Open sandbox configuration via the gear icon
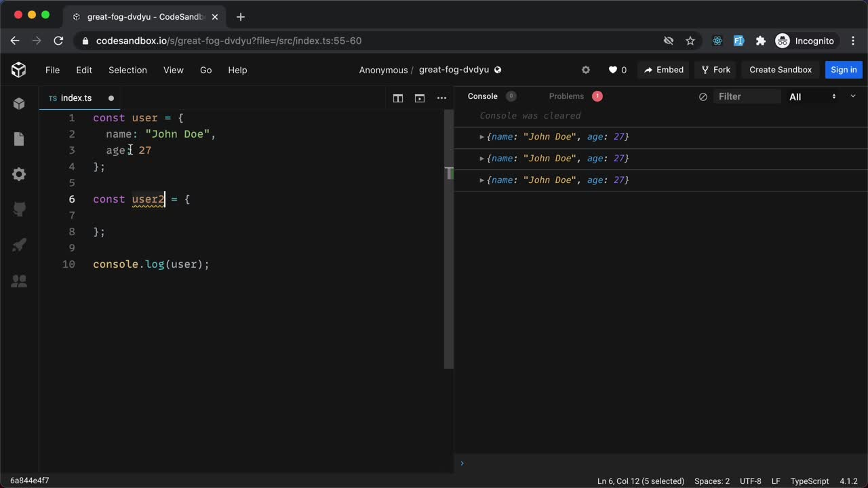The image size is (868, 488). click(19, 174)
